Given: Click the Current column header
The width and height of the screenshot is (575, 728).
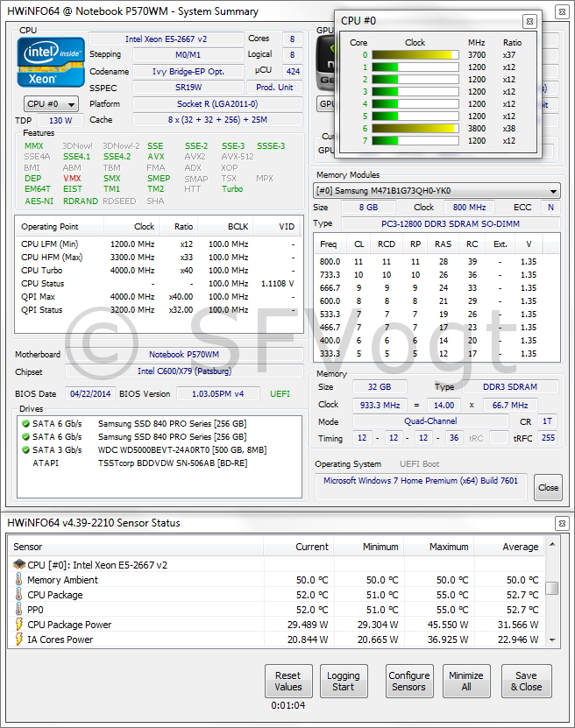Looking at the screenshot, I should (299, 547).
